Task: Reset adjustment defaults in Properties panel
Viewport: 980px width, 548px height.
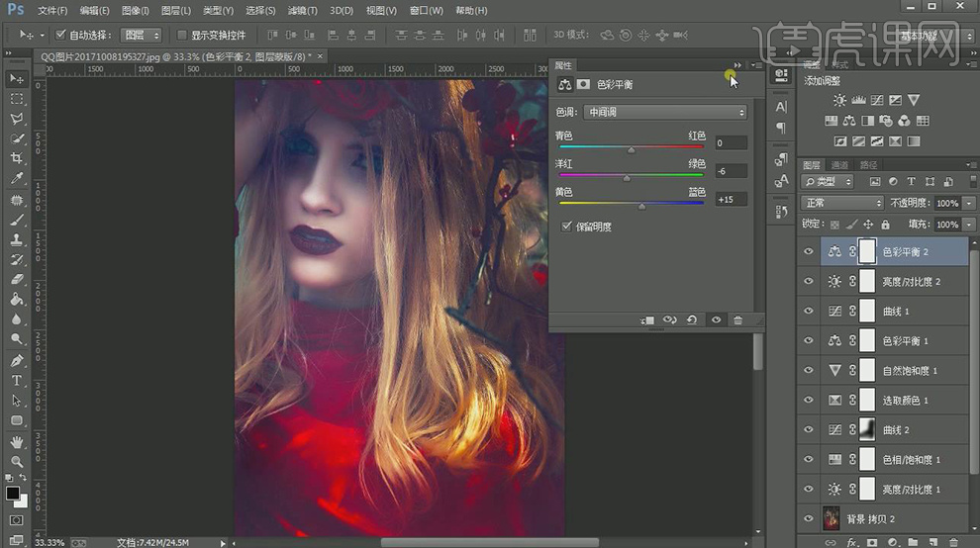Action: pyautogui.click(x=692, y=320)
